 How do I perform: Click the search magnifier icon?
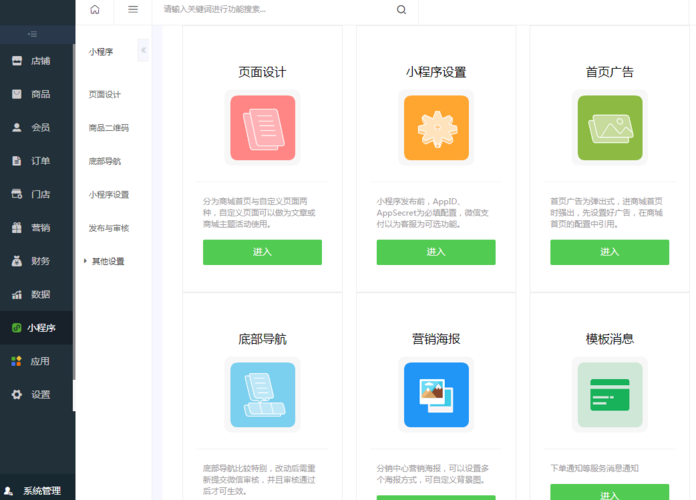coord(401,10)
